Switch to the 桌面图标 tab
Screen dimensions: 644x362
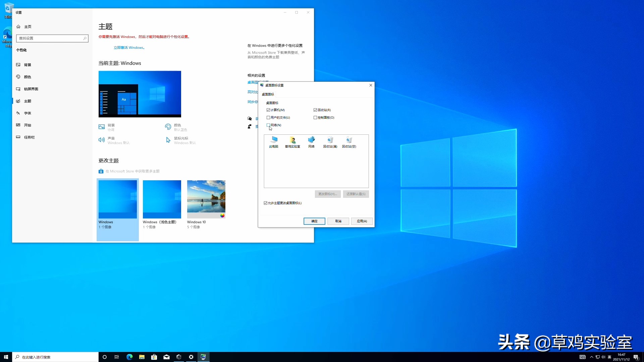click(268, 94)
